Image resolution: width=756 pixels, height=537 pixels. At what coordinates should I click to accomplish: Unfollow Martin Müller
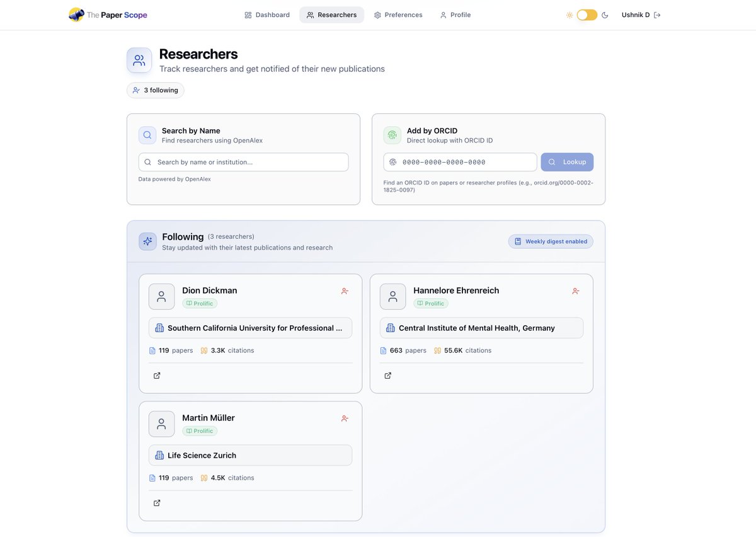point(345,419)
